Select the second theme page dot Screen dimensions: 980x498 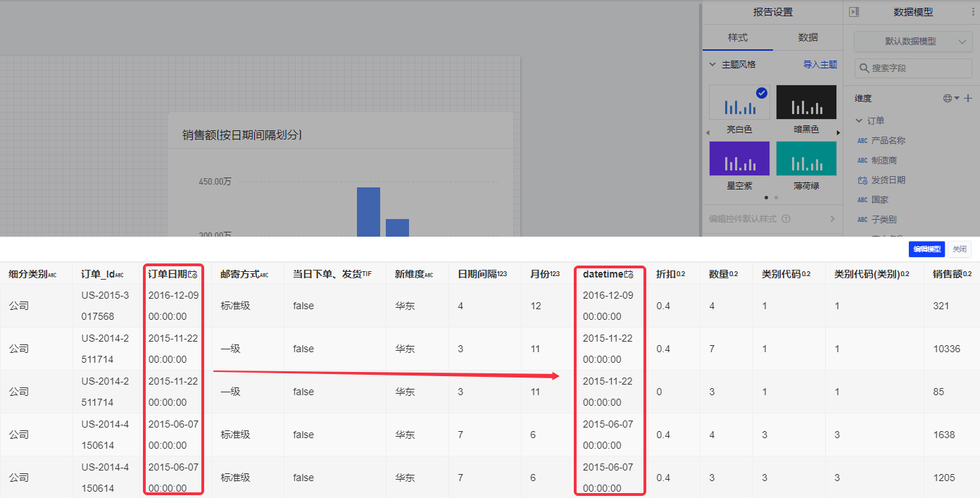[x=777, y=198]
